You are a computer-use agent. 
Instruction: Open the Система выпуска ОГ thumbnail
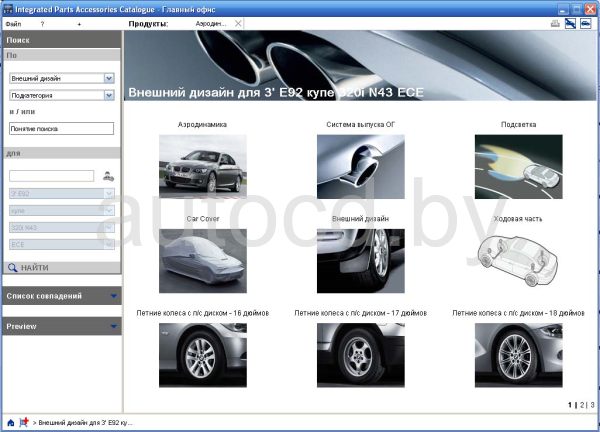coord(360,166)
